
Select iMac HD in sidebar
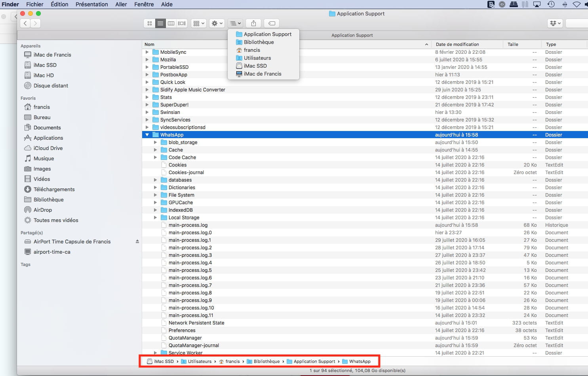[44, 75]
